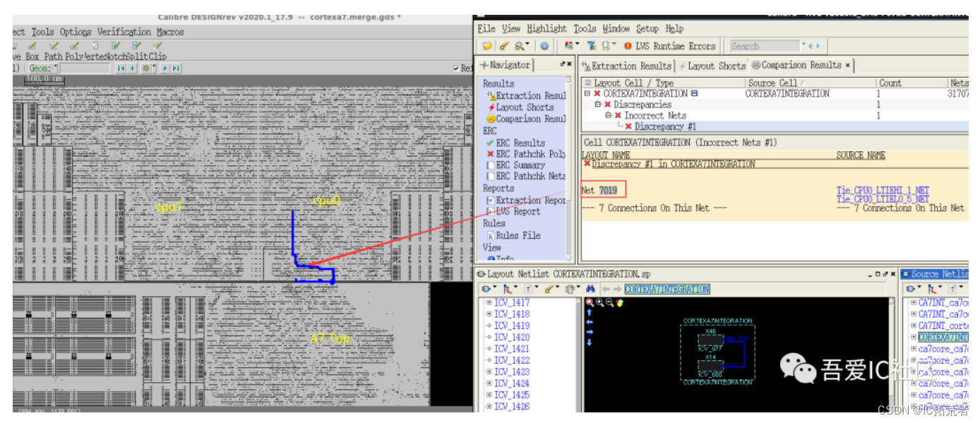Expand ICV_1417 in layout netlist
Screen dimensions: 980x423
pos(489,303)
